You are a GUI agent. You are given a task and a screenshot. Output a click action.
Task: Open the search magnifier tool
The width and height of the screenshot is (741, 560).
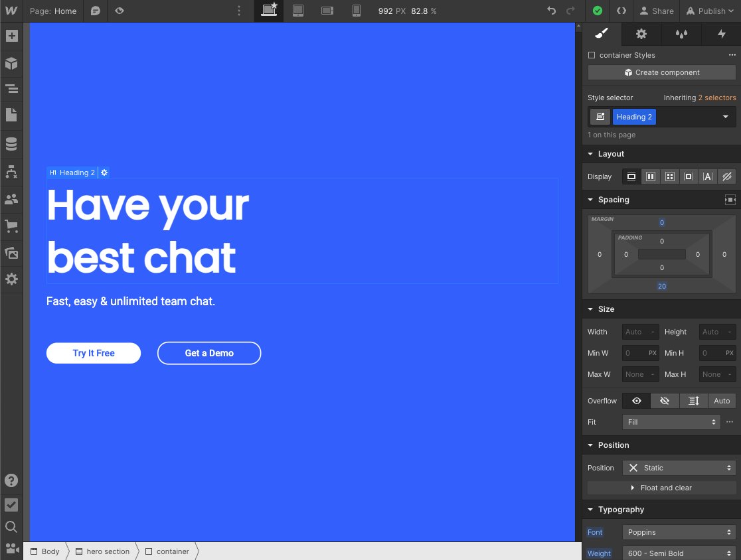(x=11, y=526)
